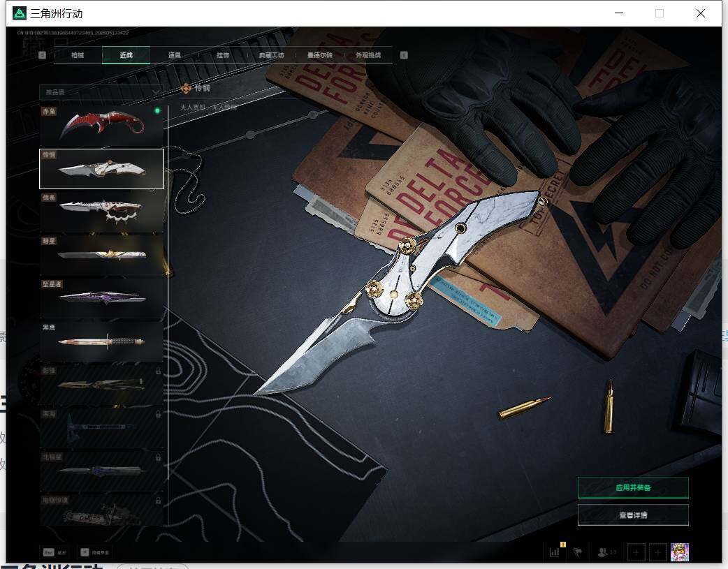Click the orange quality icon beside 怜悯 title
Screen dimensions: 728x569
186,88
